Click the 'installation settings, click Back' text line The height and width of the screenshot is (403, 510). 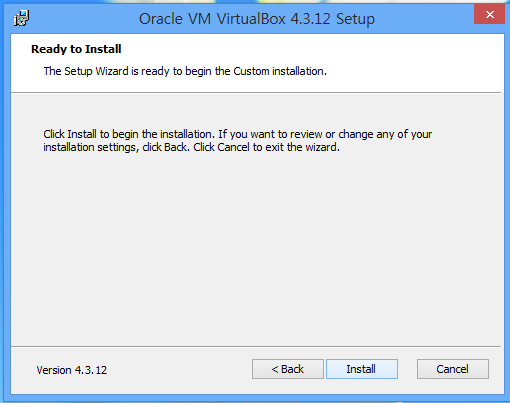(x=191, y=147)
